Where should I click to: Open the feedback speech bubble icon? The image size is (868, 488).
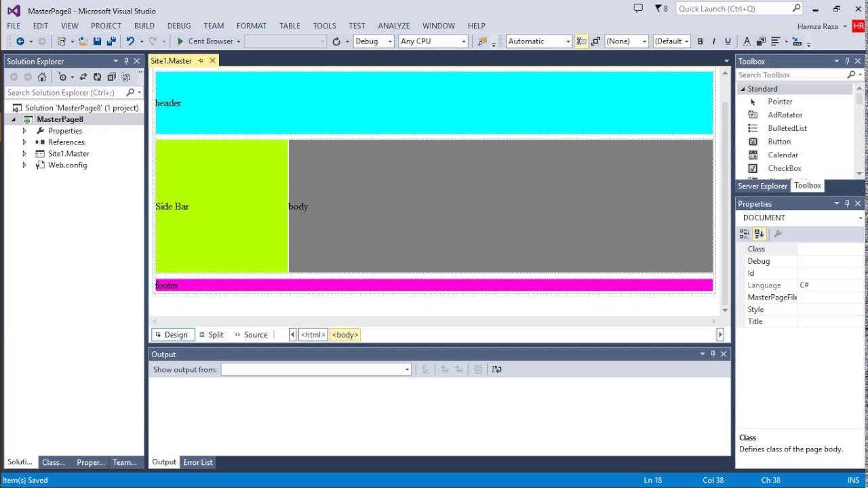(638, 8)
